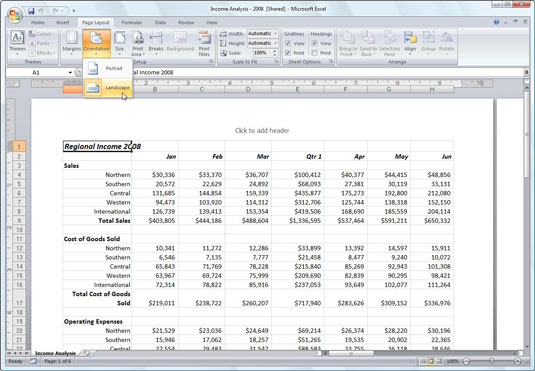535x371 pixels.
Task: Choose Landscape orientation
Action: click(107, 88)
